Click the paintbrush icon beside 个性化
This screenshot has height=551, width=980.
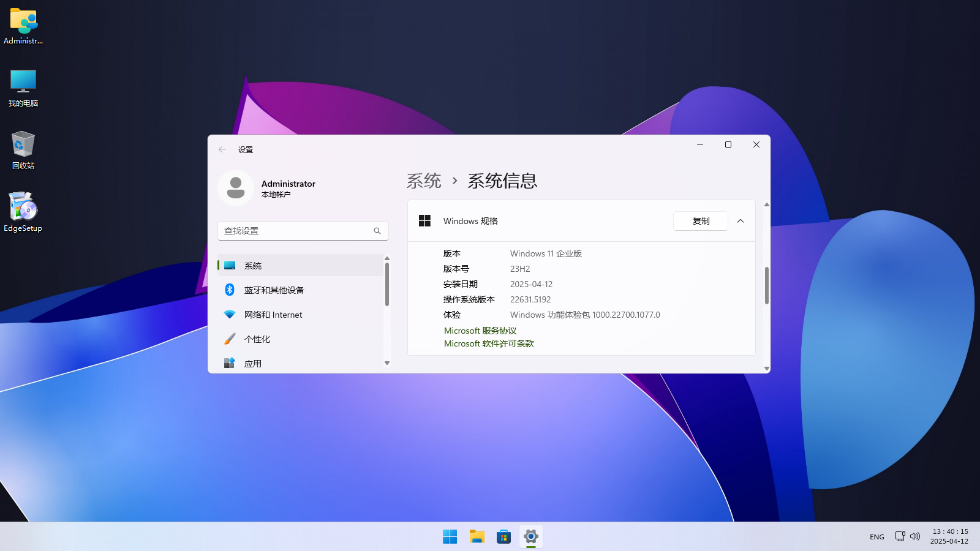click(230, 339)
